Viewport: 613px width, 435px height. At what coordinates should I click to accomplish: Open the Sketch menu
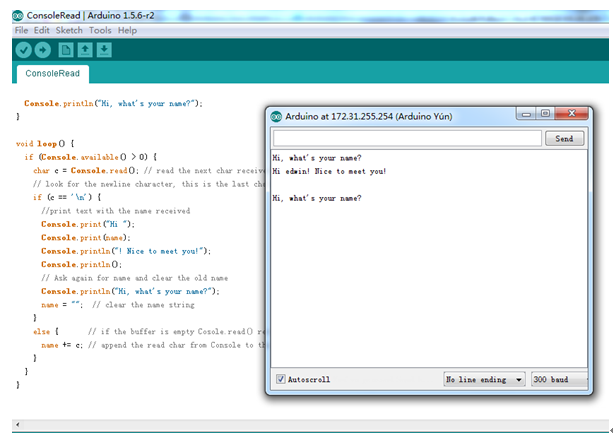coord(69,30)
